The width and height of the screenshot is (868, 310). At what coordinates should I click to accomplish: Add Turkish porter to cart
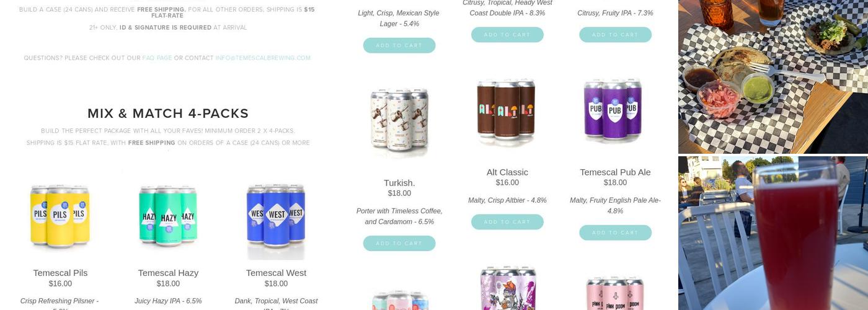coord(399,243)
